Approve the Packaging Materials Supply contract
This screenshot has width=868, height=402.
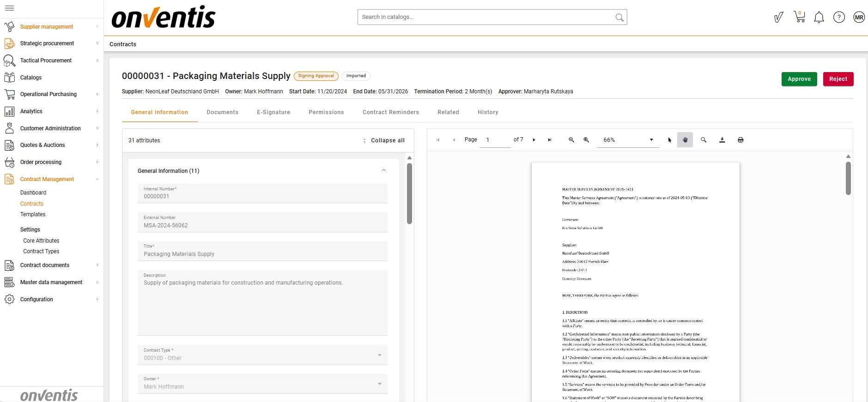click(x=799, y=79)
